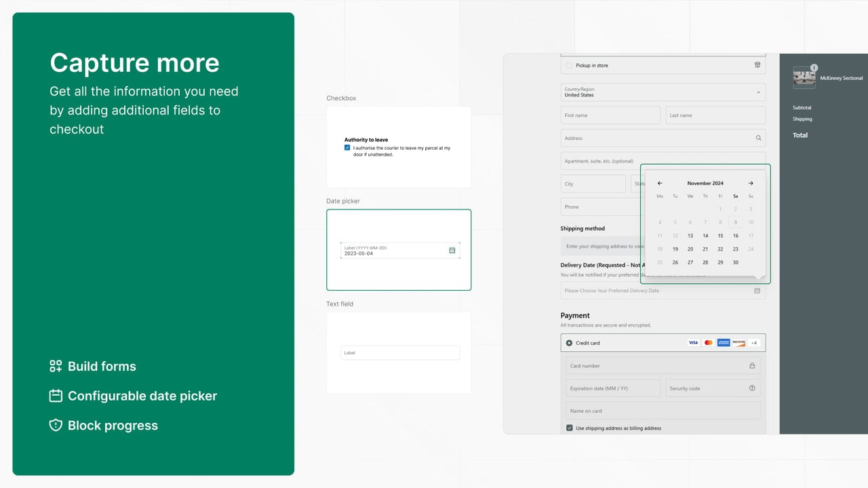Click the American Express logo
This screenshot has width=868, height=488.
tap(724, 343)
